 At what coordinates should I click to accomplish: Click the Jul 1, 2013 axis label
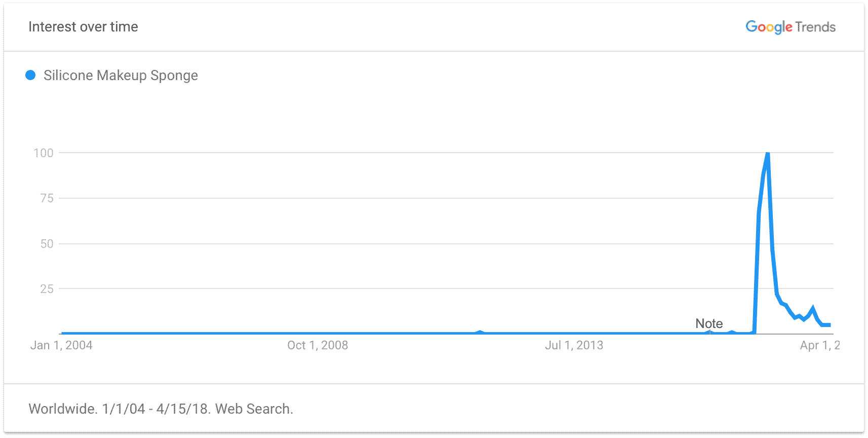[574, 345]
